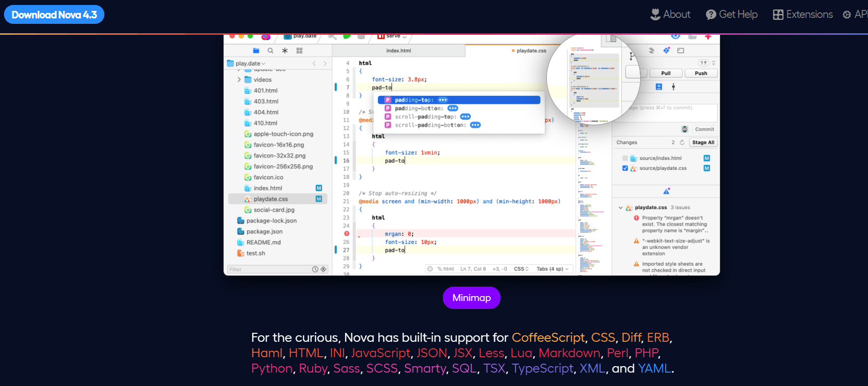Image resolution: width=868 pixels, height=386 pixels.
Task: Click the Commit button
Action: pyautogui.click(x=704, y=129)
